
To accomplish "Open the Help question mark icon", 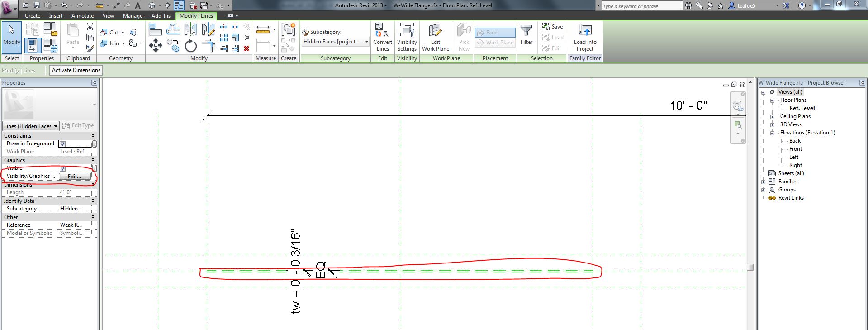I will click(802, 6).
